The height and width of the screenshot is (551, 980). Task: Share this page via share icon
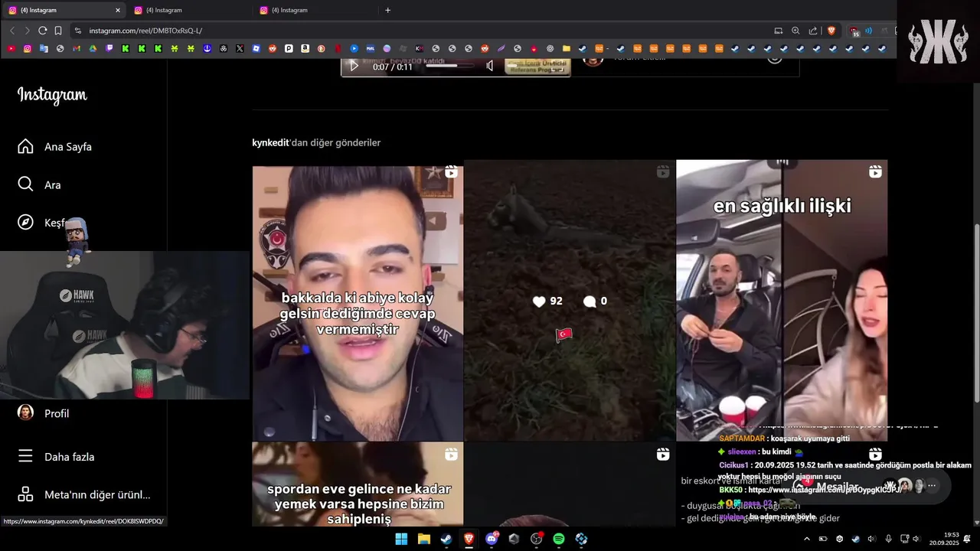[x=813, y=31]
